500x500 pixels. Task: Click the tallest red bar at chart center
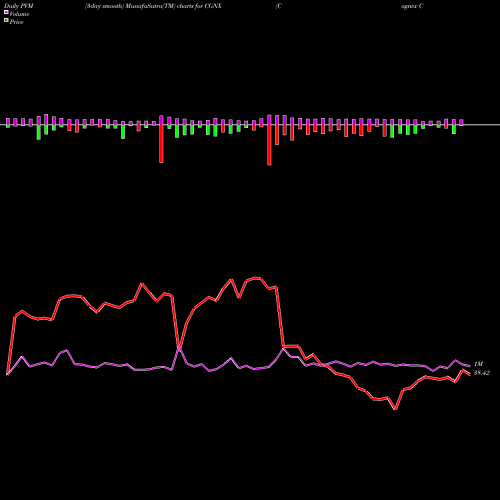point(269,145)
